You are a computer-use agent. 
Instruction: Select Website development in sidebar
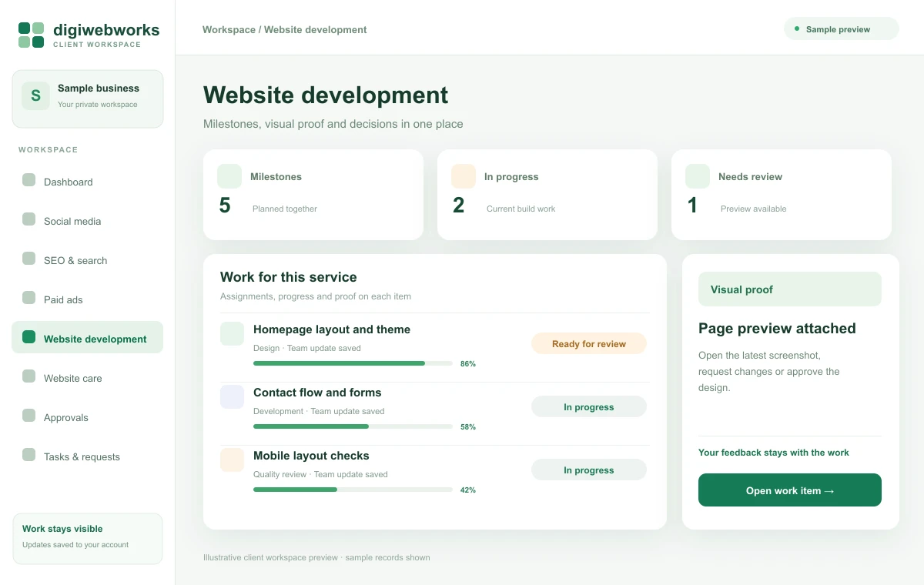[87, 337]
